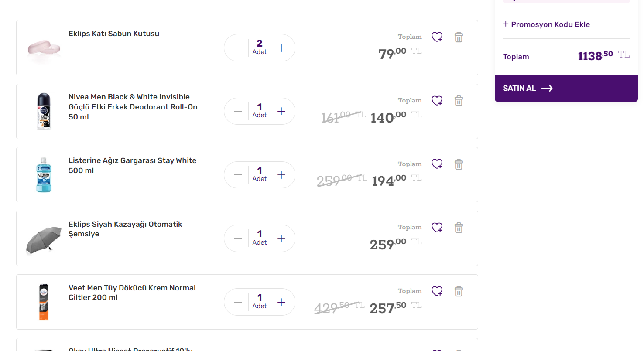Remove Eklips Şemsiye with trash icon
The height and width of the screenshot is (351, 644).
click(x=459, y=228)
